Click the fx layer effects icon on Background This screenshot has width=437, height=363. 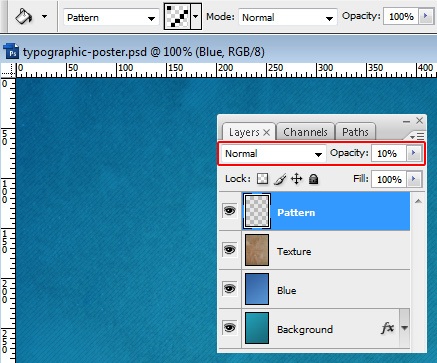[387, 328]
